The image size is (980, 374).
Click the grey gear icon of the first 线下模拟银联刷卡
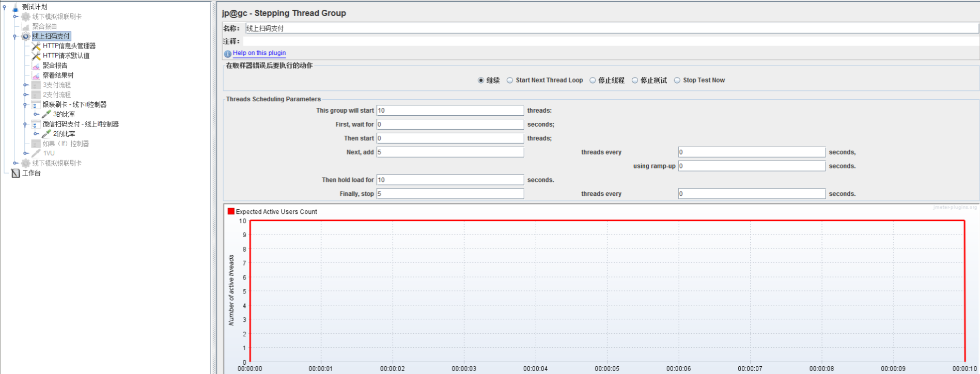[x=25, y=17]
